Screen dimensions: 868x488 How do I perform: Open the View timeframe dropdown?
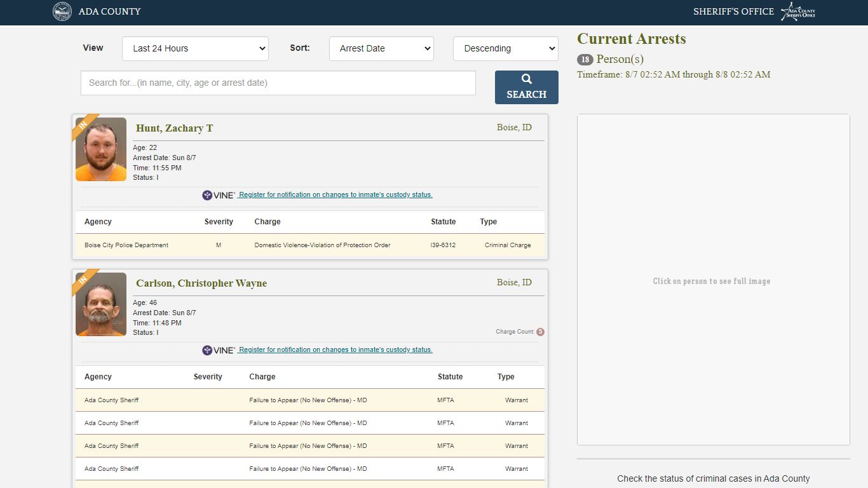195,48
